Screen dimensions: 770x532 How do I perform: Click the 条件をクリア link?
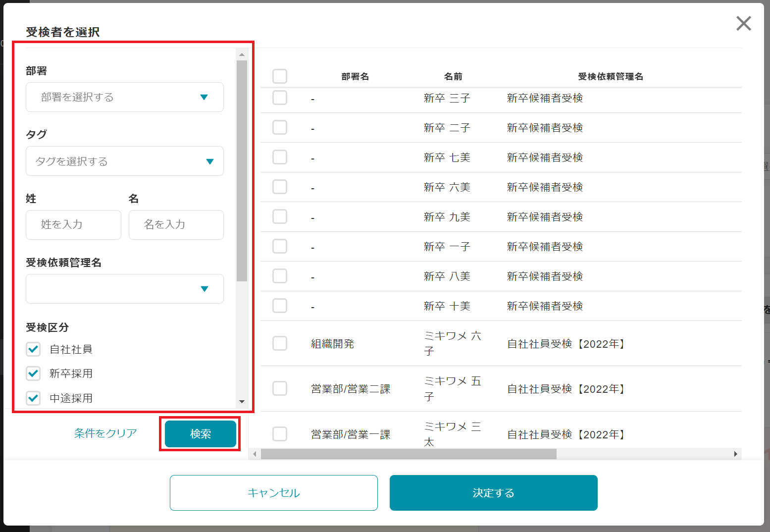point(105,433)
